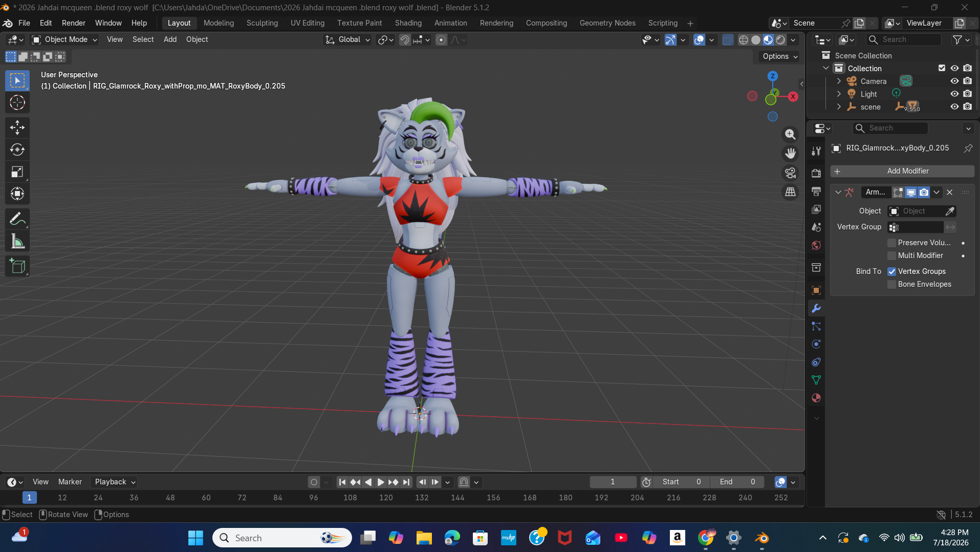Jump to the timeline start frame
980x552 pixels.
342,482
